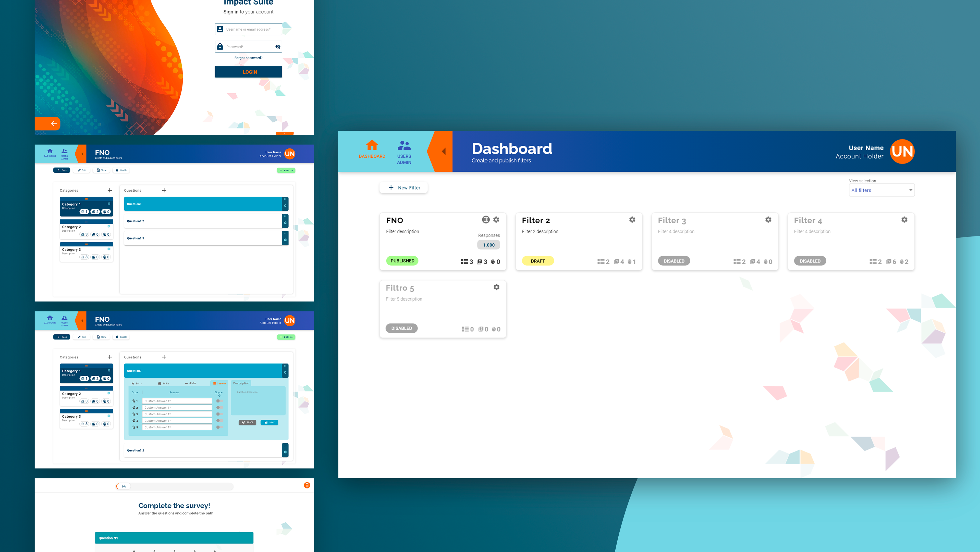Click the UN avatar in large Dashboard header
Viewport: 980px width, 552px height.
point(902,151)
